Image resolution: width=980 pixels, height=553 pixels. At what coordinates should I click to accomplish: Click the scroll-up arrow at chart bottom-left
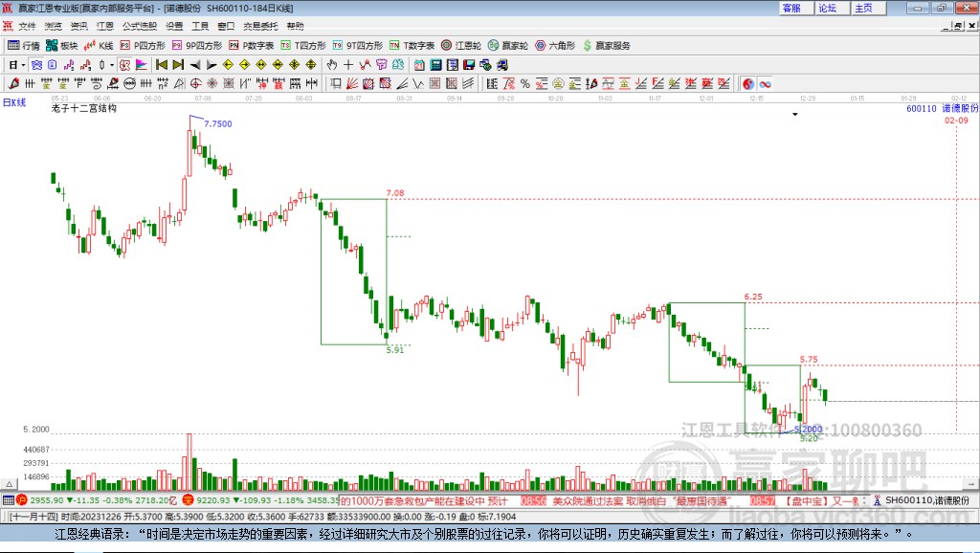click(x=9, y=484)
